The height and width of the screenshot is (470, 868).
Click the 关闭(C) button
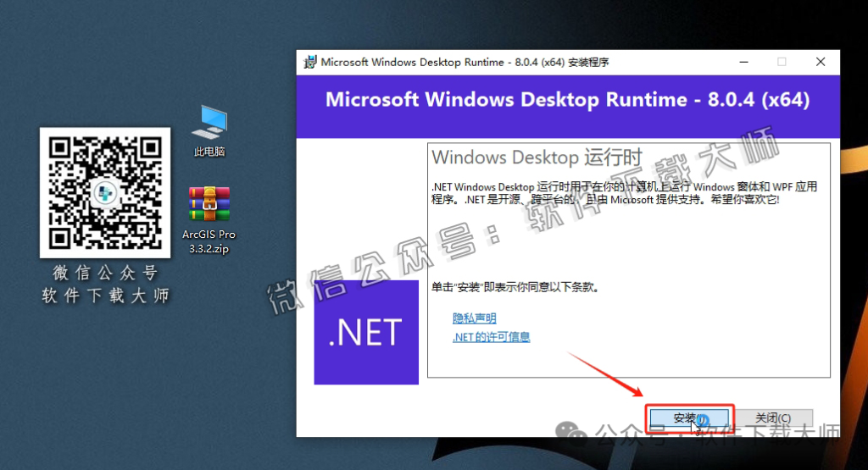coord(773,418)
